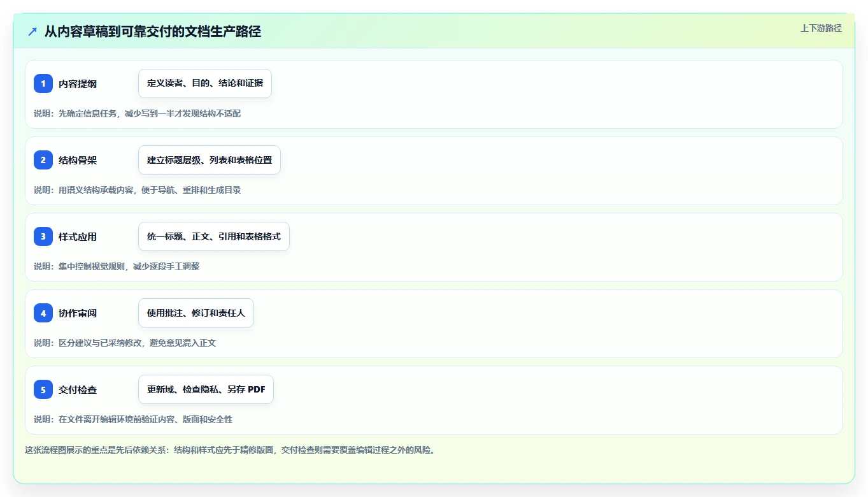Click the 统一标题、正文、引用和表格格式 chip
The image size is (868, 497).
click(214, 236)
